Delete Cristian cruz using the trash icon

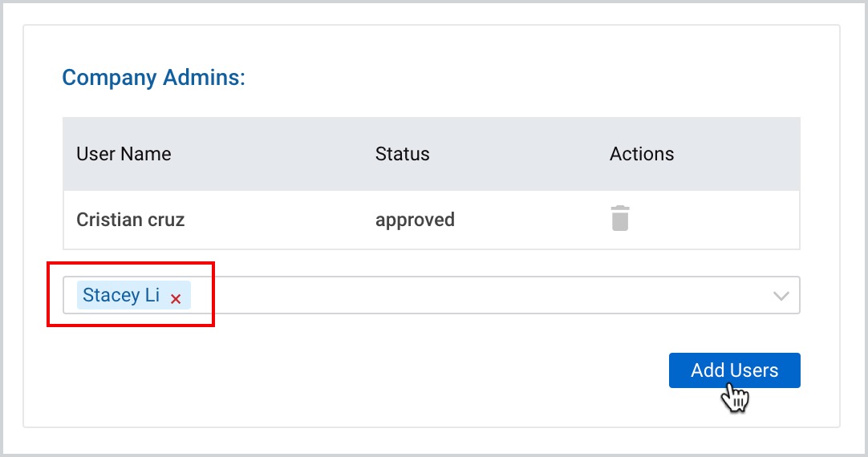pos(620,218)
